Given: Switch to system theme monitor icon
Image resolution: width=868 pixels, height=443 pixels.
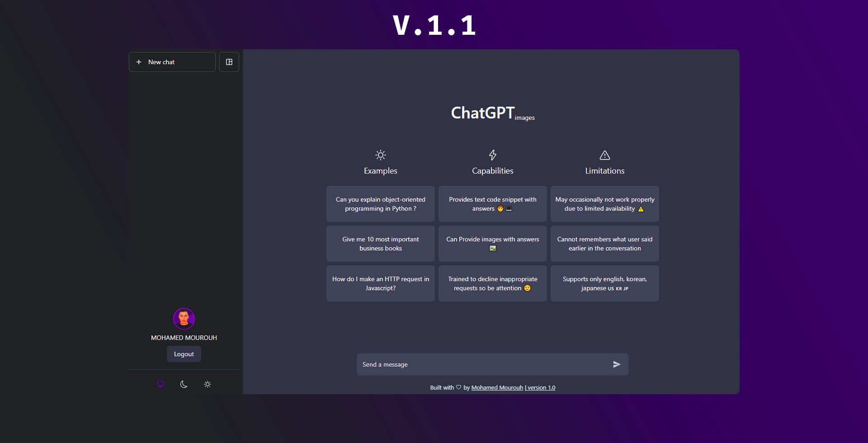Looking at the screenshot, I should pyautogui.click(x=160, y=384).
